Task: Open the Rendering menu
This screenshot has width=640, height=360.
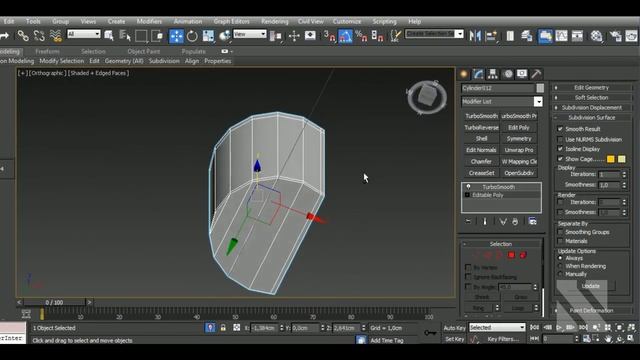Action: coord(275,21)
